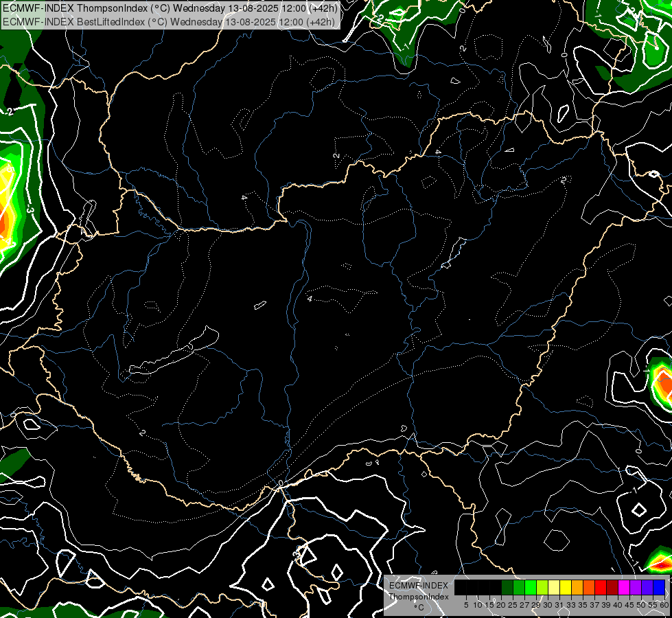Click the legend tick label 33
Image resolution: width=672 pixels, height=618 pixels.
(571, 605)
